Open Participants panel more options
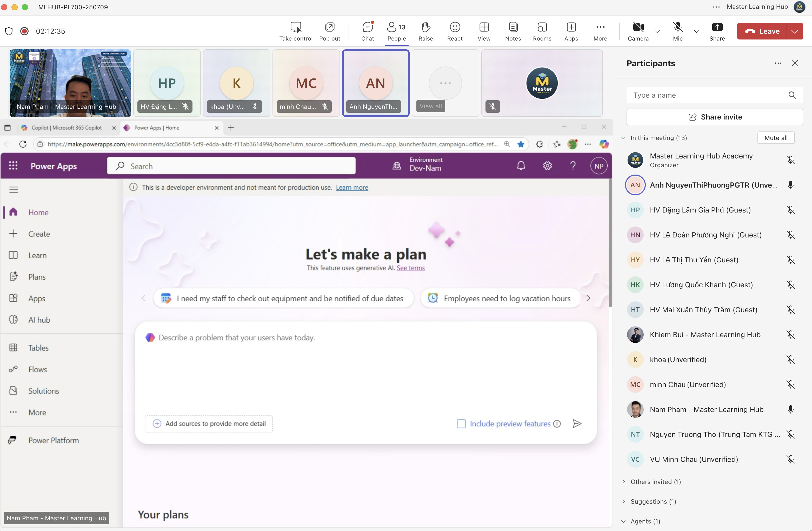Viewport: 812px width, 531px height. coord(778,63)
